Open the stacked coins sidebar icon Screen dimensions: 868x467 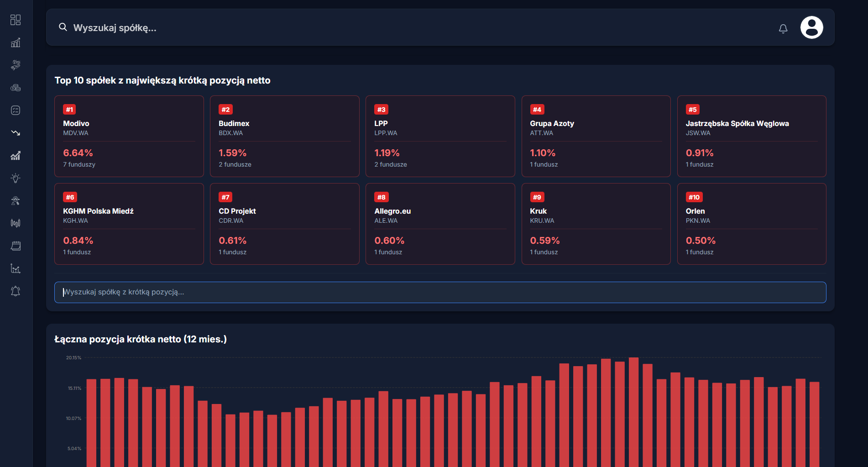[16, 88]
